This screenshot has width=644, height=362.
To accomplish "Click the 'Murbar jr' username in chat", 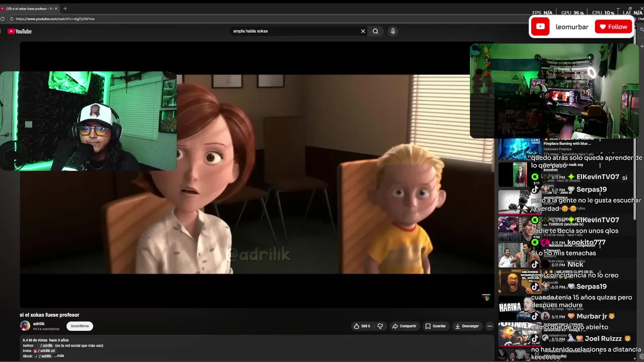I will point(592,316).
